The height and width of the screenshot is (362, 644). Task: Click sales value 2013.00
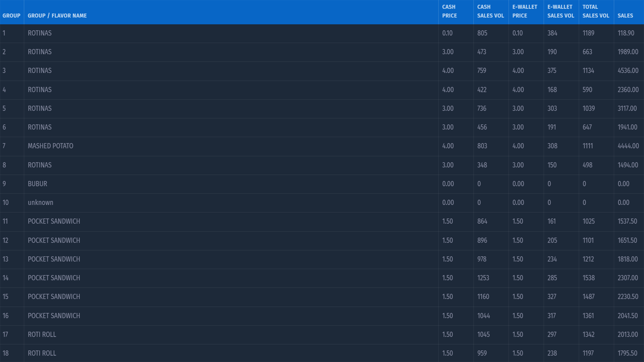(628, 334)
